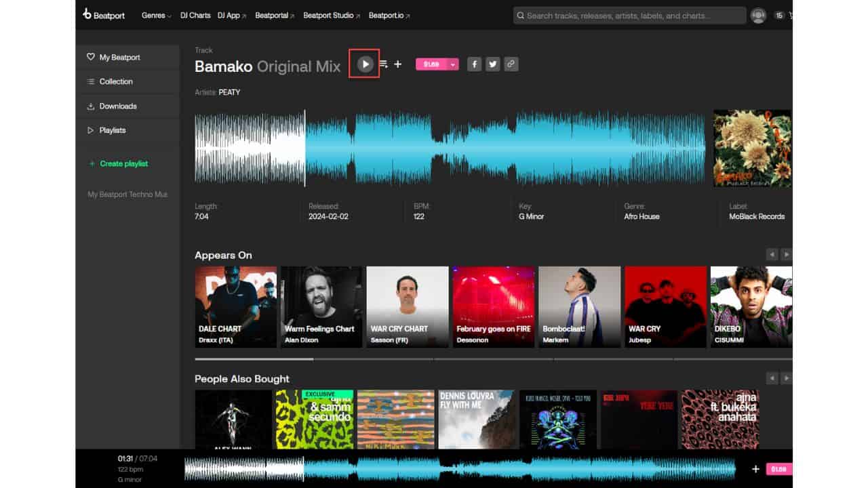The image size is (868, 488).
Task: Open the Ajna ft. Bukeka Anahata release
Action: 720,419
